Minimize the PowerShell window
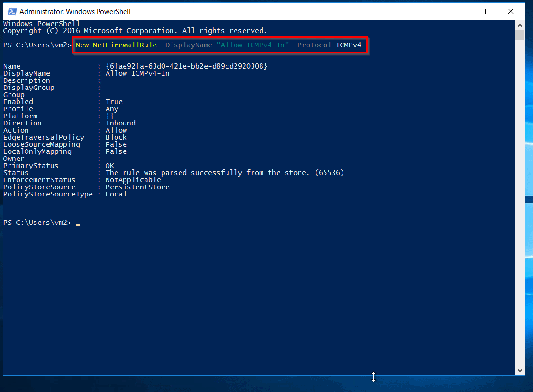The image size is (533, 392). 455,11
